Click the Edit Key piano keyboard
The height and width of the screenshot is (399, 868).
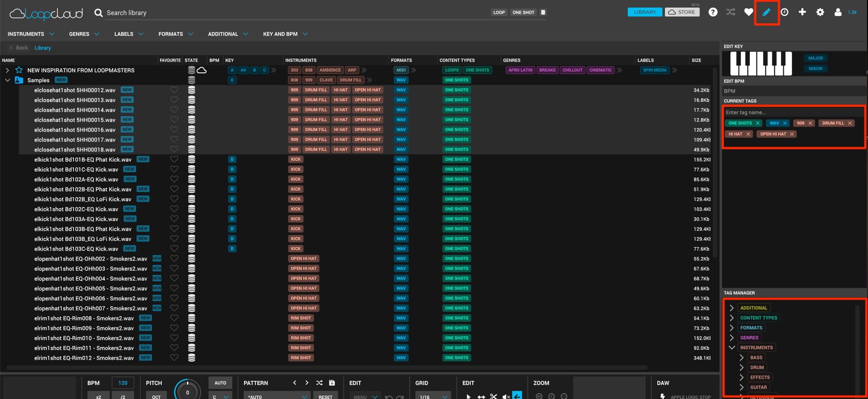(x=761, y=64)
